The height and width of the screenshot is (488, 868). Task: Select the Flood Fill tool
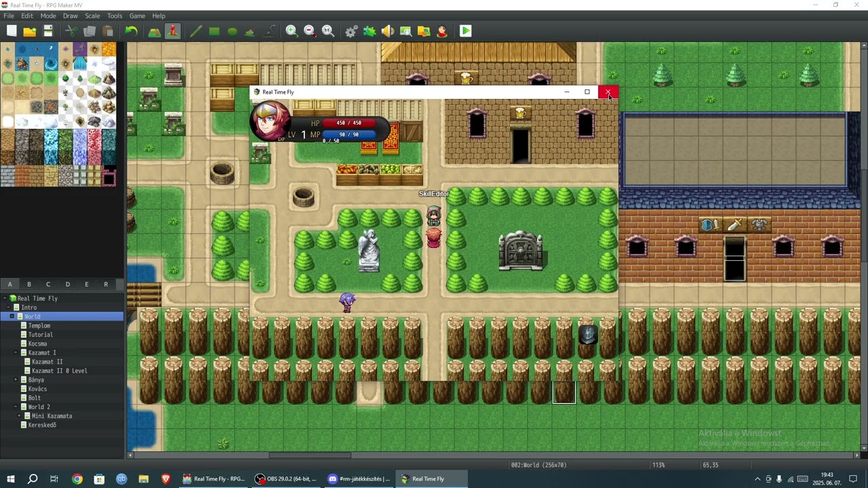point(250,31)
